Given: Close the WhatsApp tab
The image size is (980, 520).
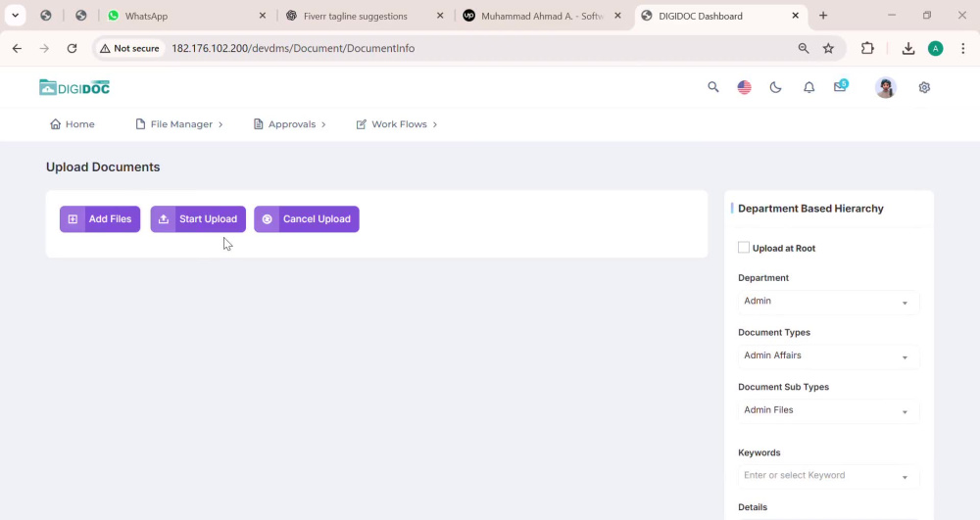Looking at the screenshot, I should [x=263, y=16].
